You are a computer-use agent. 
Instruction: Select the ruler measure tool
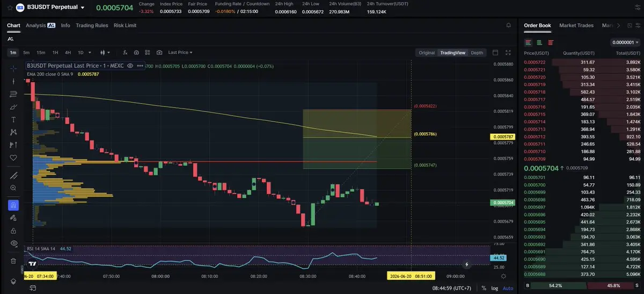pyautogui.click(x=13, y=176)
